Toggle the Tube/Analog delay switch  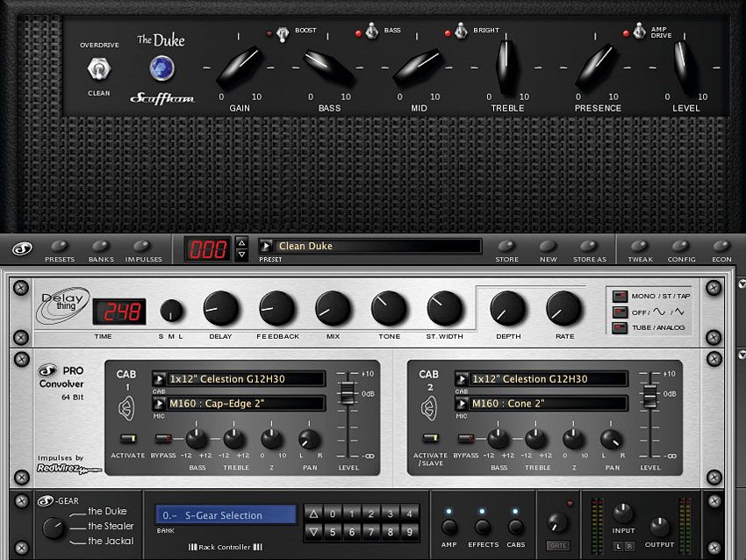coord(620,327)
